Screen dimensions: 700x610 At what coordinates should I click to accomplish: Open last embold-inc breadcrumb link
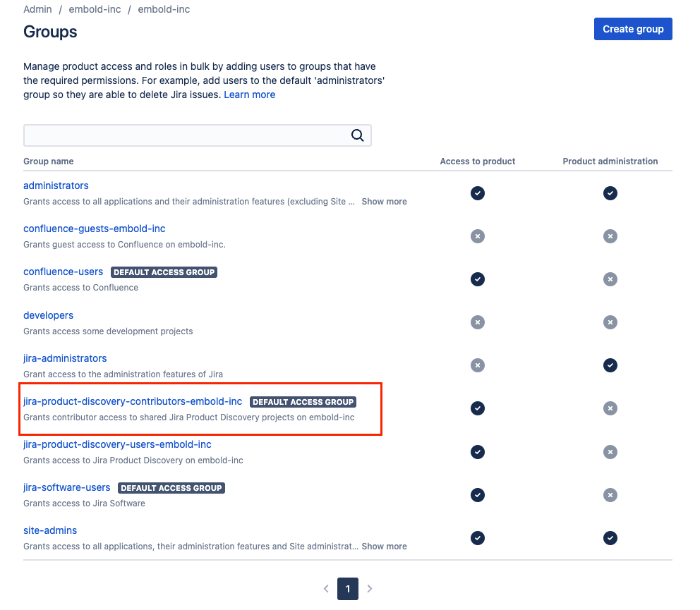click(x=164, y=9)
